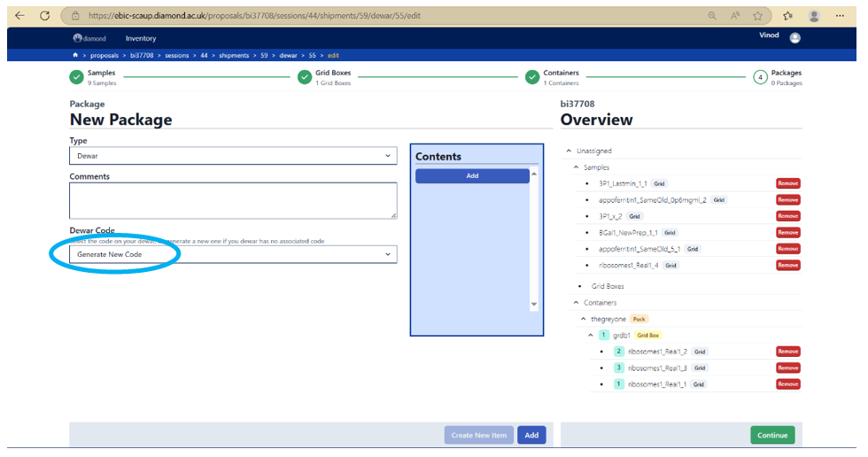The width and height of the screenshot is (868, 457).
Task: Go back with the browser back arrow
Action: point(19,15)
